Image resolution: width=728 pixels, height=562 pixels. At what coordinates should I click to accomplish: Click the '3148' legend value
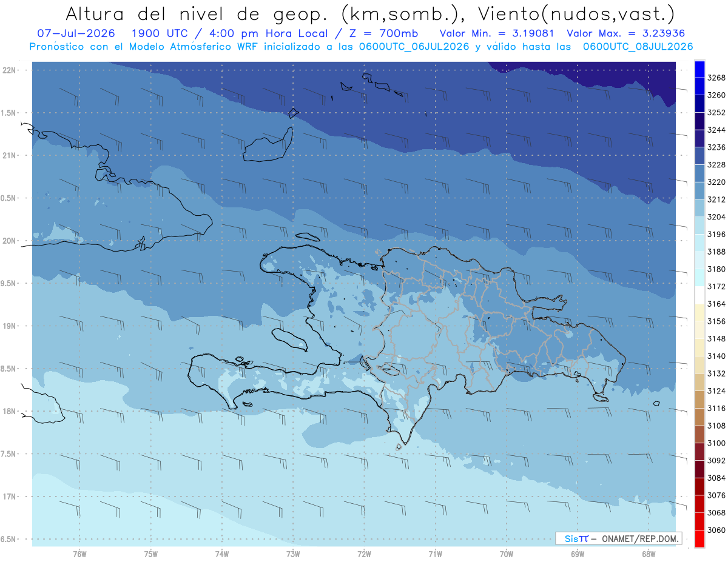coord(716,339)
